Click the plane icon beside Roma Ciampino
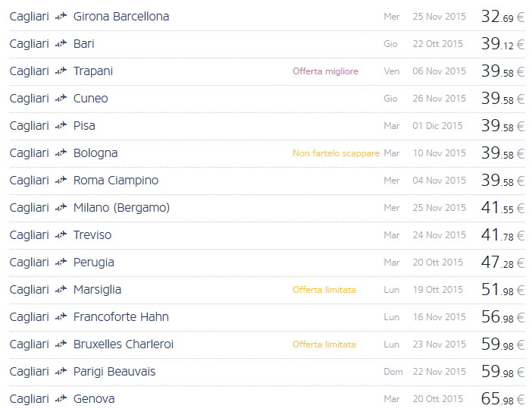532x412 pixels. [61, 181]
